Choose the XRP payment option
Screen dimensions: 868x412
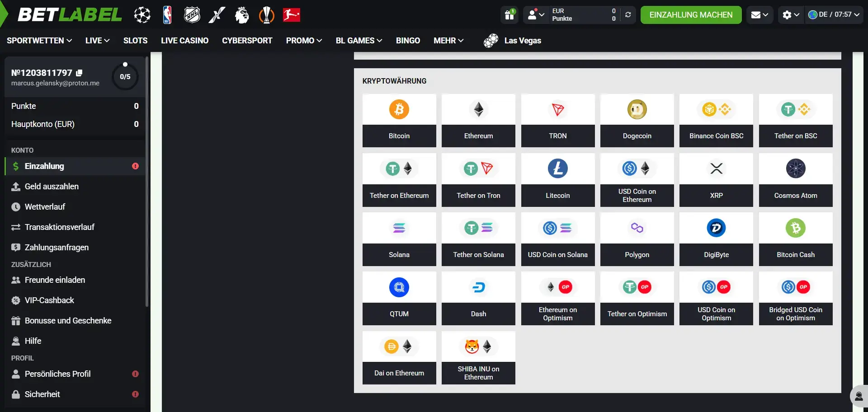[x=716, y=180]
